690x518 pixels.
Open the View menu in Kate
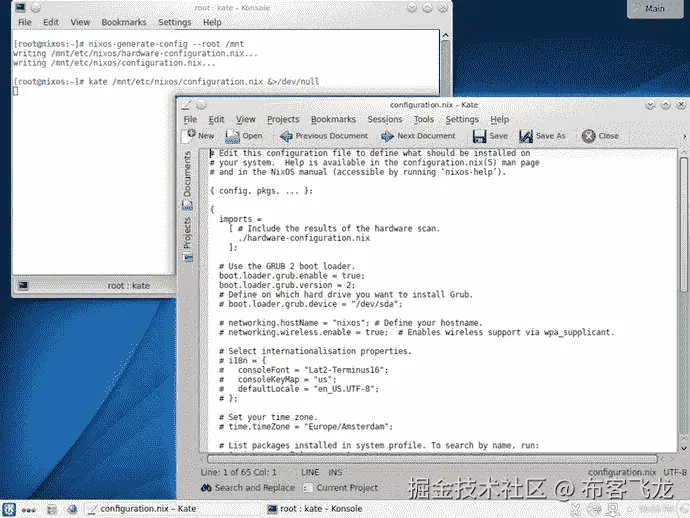pyautogui.click(x=246, y=119)
